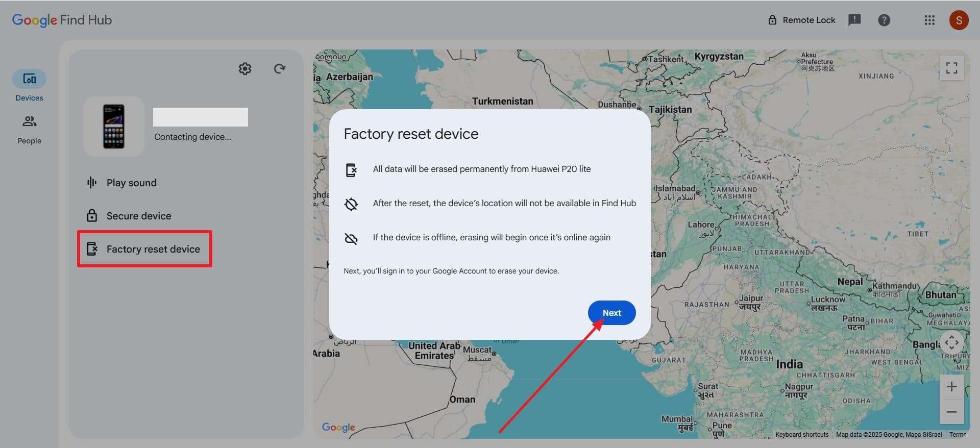Click the "Factory reset device" dialog title
The width and height of the screenshot is (980, 448).
pos(411,134)
